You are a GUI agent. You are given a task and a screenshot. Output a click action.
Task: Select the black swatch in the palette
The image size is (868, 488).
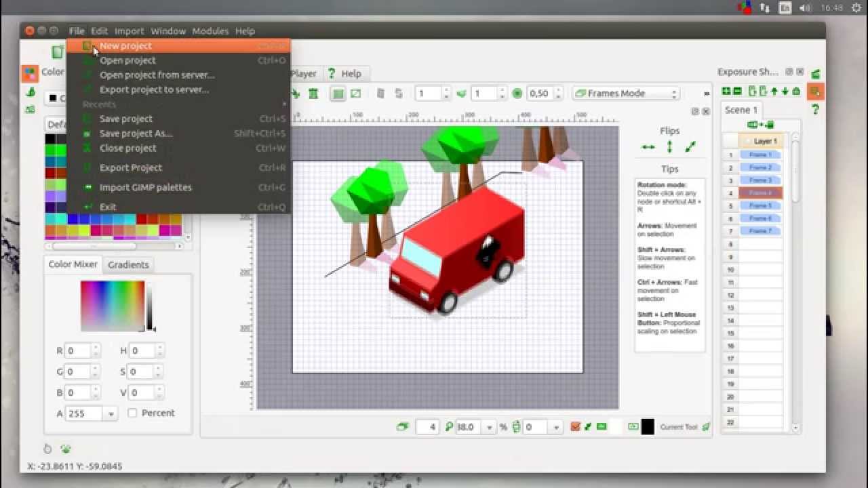point(51,139)
